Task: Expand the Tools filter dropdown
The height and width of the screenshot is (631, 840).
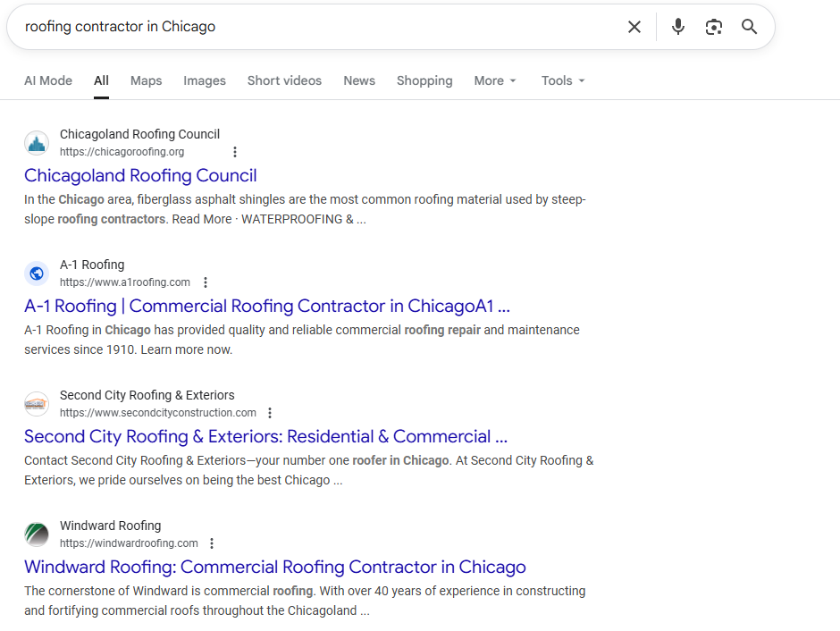Action: tap(563, 80)
